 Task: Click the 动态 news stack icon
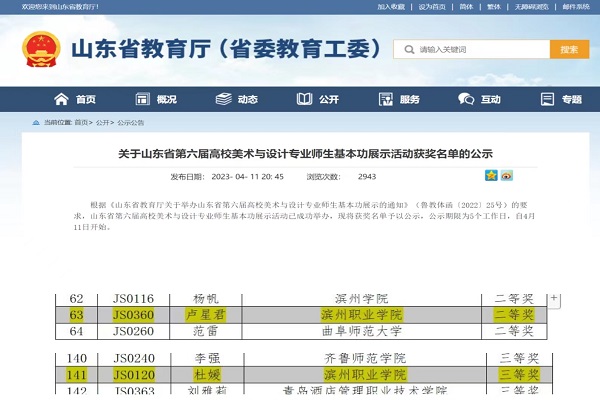click(x=222, y=100)
